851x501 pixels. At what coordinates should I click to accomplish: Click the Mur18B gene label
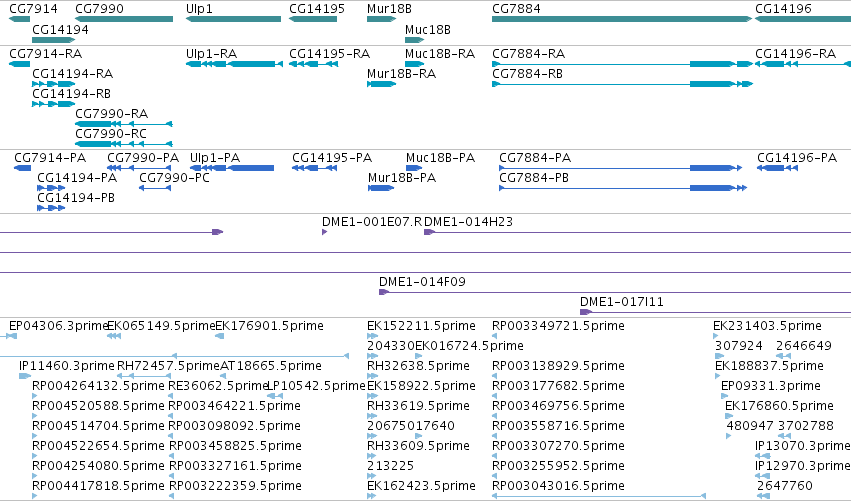click(x=389, y=9)
